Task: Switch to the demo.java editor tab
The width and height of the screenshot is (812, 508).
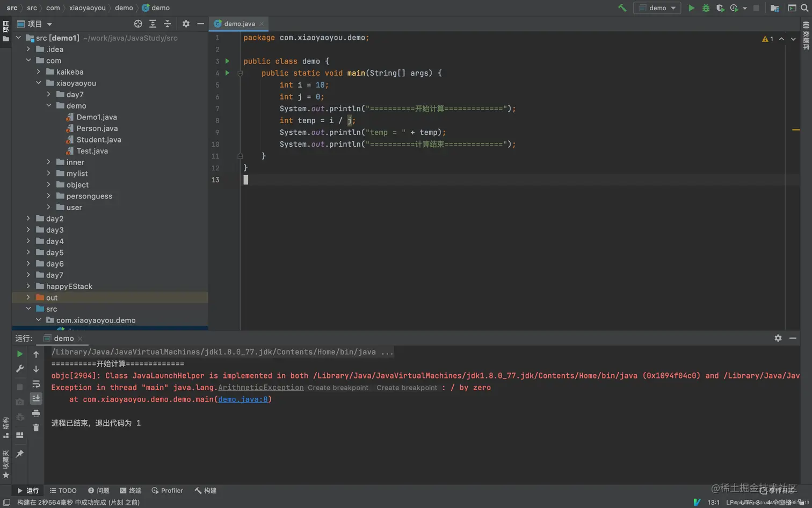Action: point(239,24)
